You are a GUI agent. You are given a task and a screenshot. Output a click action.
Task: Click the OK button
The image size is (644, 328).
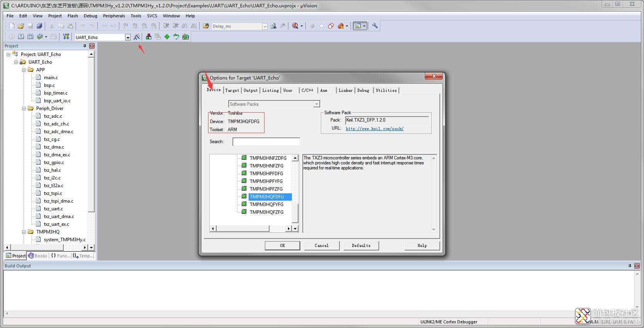pyautogui.click(x=283, y=245)
